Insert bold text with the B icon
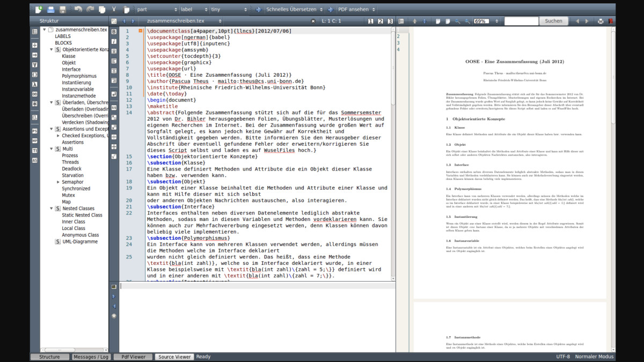644x362 pixels. (114, 32)
